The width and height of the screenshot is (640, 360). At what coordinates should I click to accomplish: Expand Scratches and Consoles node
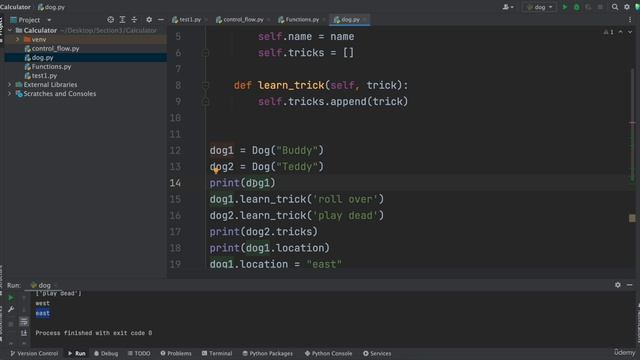coord(10,93)
